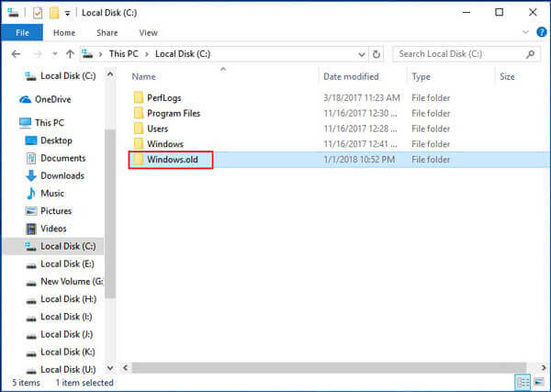The image size is (551, 392).
Task: Click the Program Files folder icon
Action: [x=139, y=113]
